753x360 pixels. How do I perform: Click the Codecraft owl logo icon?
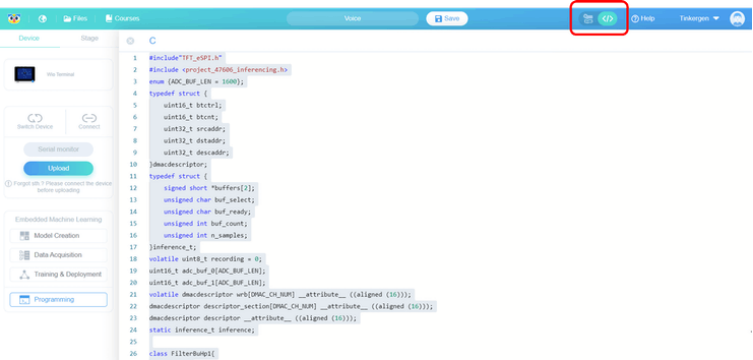point(13,19)
